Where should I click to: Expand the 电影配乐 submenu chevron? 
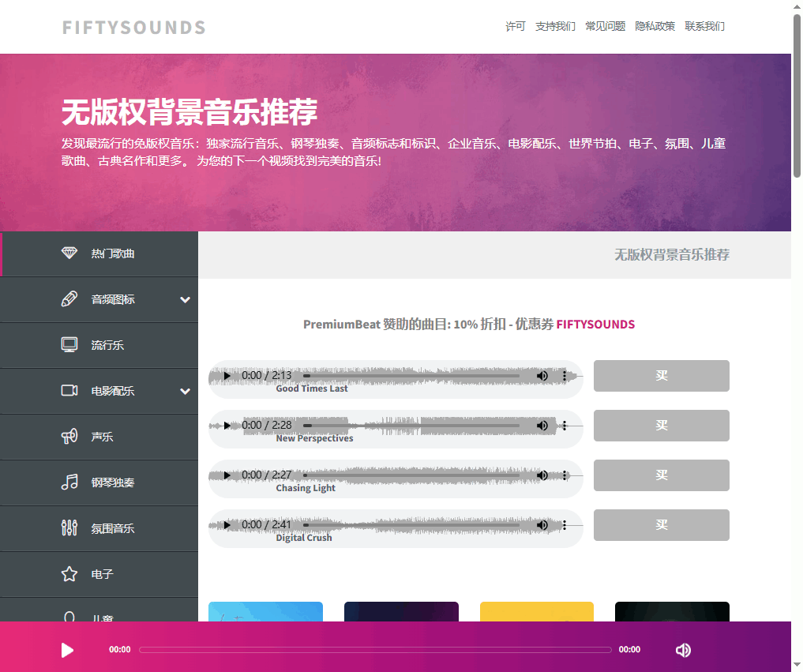coord(185,391)
